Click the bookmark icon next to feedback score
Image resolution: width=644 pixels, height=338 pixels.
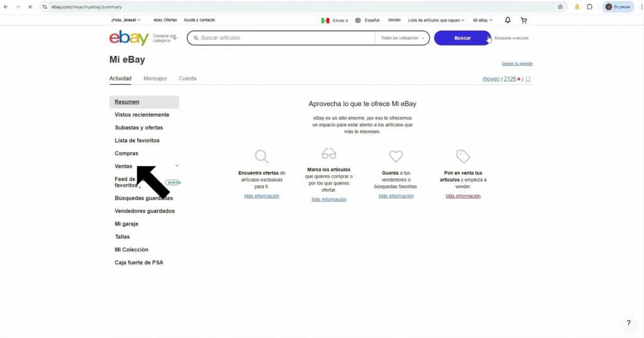[x=528, y=79]
